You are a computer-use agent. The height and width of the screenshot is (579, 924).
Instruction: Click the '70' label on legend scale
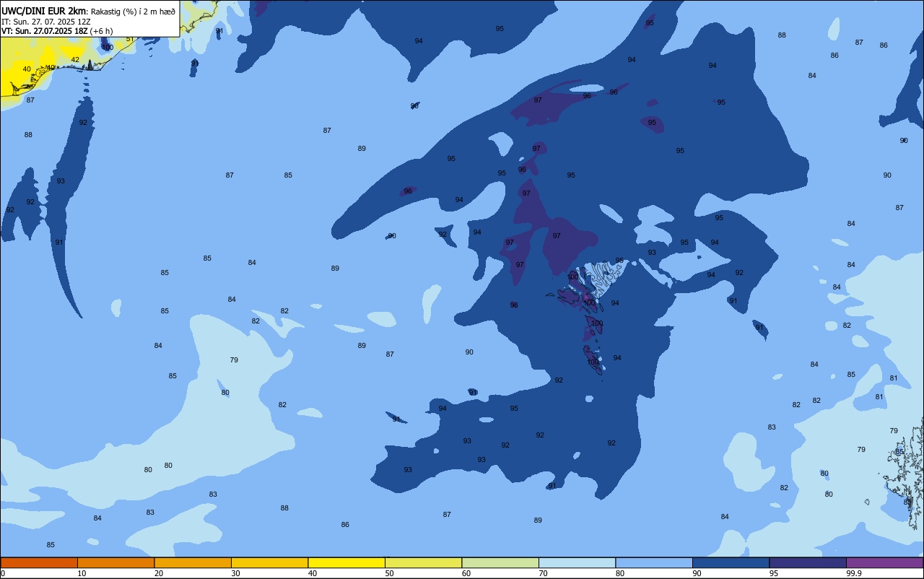point(543,573)
